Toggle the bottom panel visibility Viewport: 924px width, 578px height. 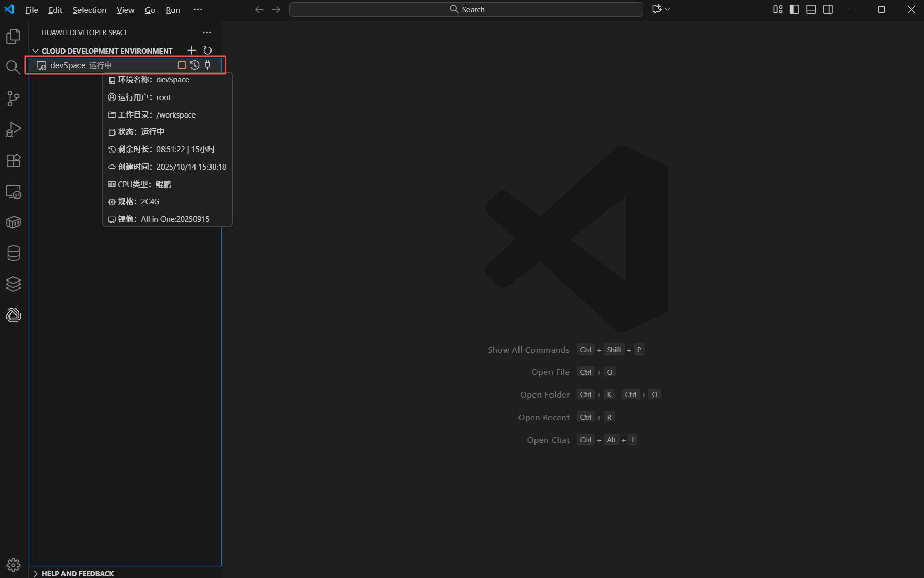(x=811, y=9)
